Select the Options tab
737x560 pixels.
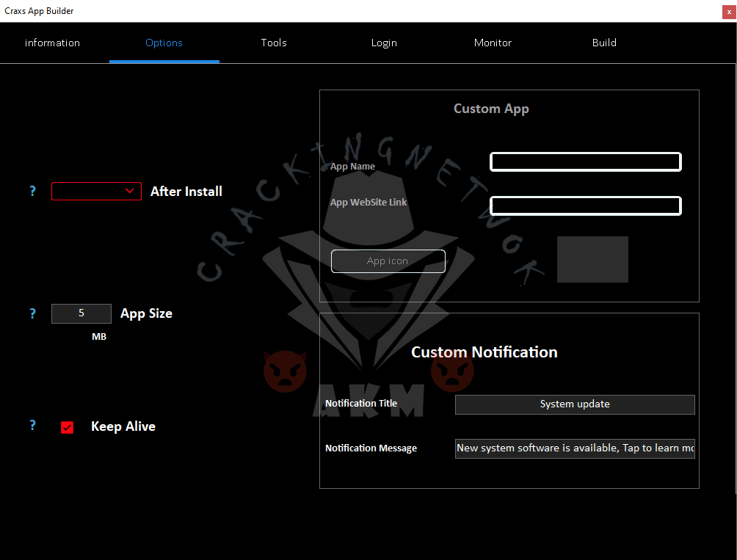tap(164, 43)
